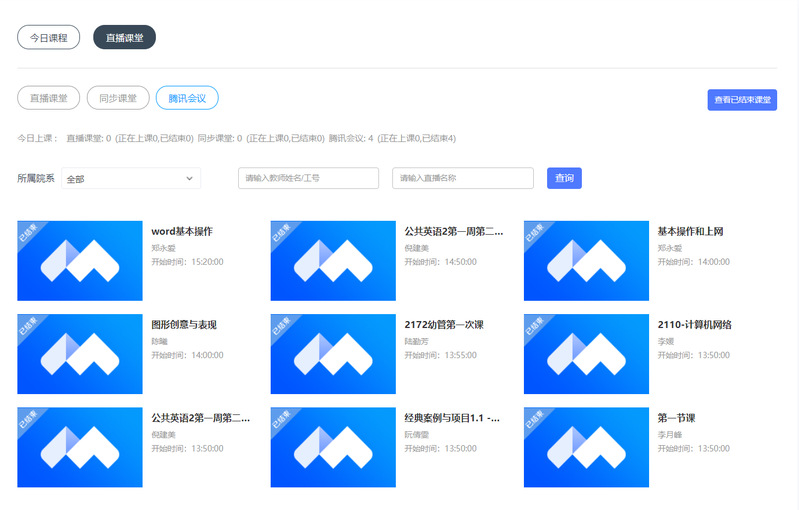Focus the 直播名称 search field
This screenshot has width=799, height=510.
pos(462,178)
